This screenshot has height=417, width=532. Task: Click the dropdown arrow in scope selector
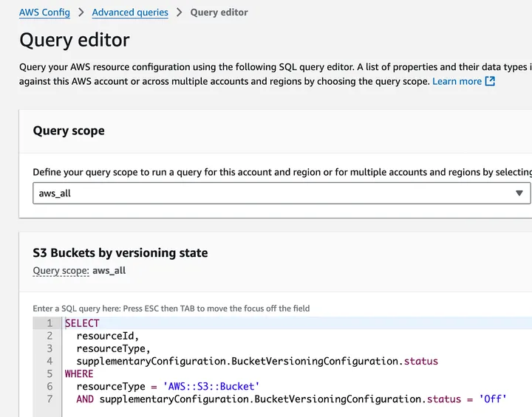click(519, 193)
